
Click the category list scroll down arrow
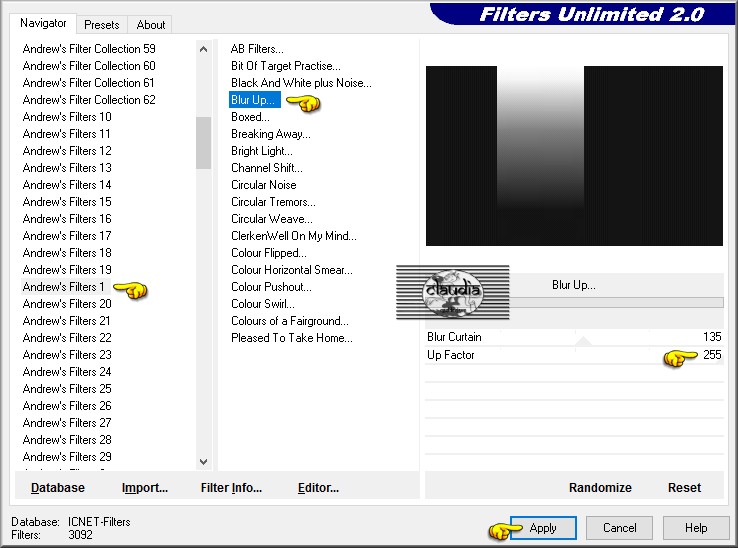(203, 462)
